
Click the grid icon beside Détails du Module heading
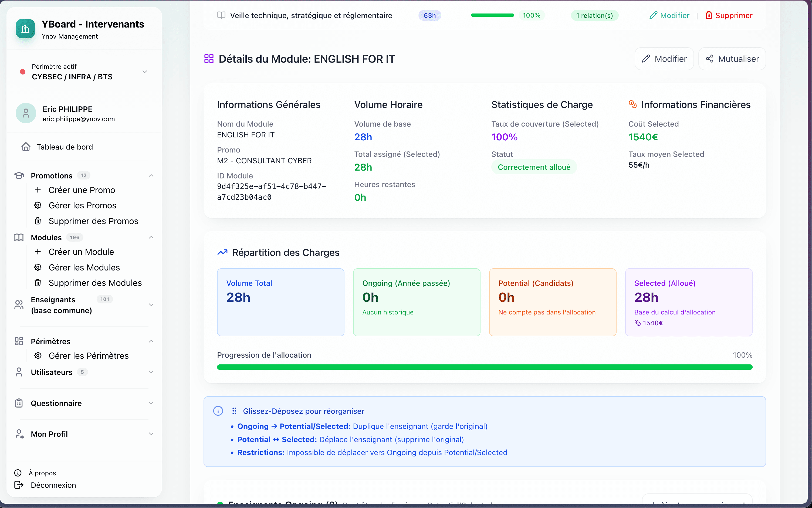209,59
